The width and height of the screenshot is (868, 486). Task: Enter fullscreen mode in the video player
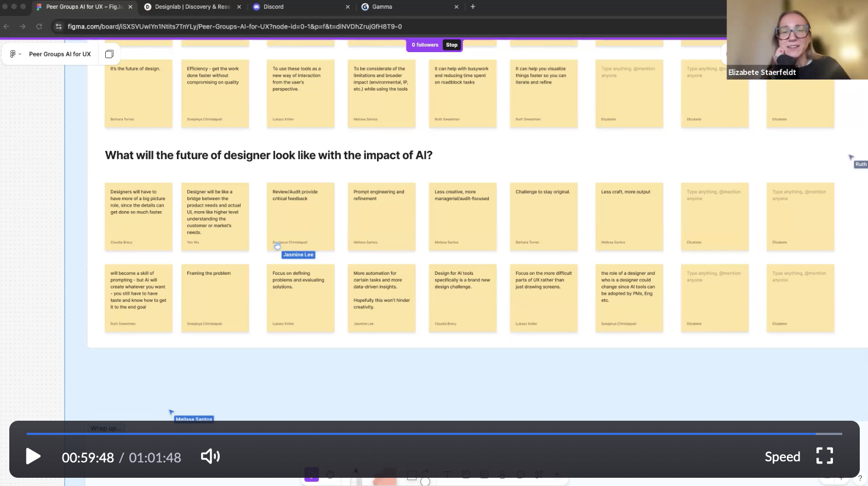[825, 456]
